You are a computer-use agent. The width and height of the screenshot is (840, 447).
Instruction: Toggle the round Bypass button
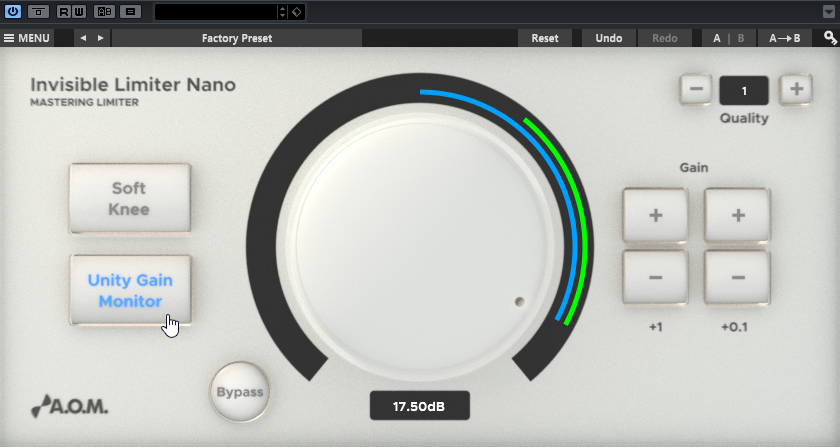click(240, 392)
